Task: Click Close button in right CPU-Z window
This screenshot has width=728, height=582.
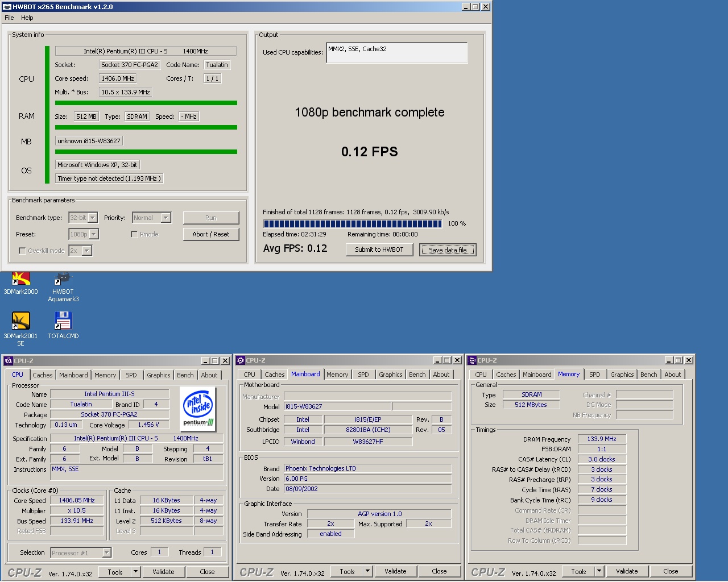Action: 671,572
